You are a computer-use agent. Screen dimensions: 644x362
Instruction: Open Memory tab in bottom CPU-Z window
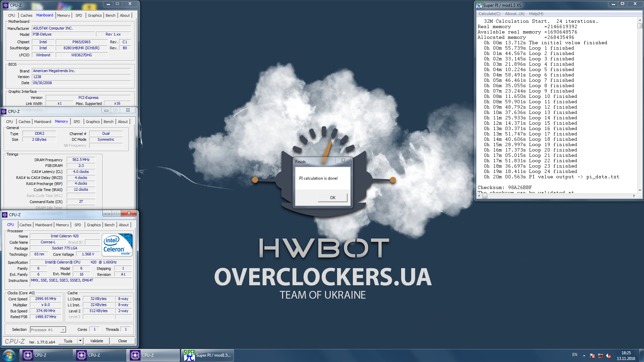click(62, 225)
